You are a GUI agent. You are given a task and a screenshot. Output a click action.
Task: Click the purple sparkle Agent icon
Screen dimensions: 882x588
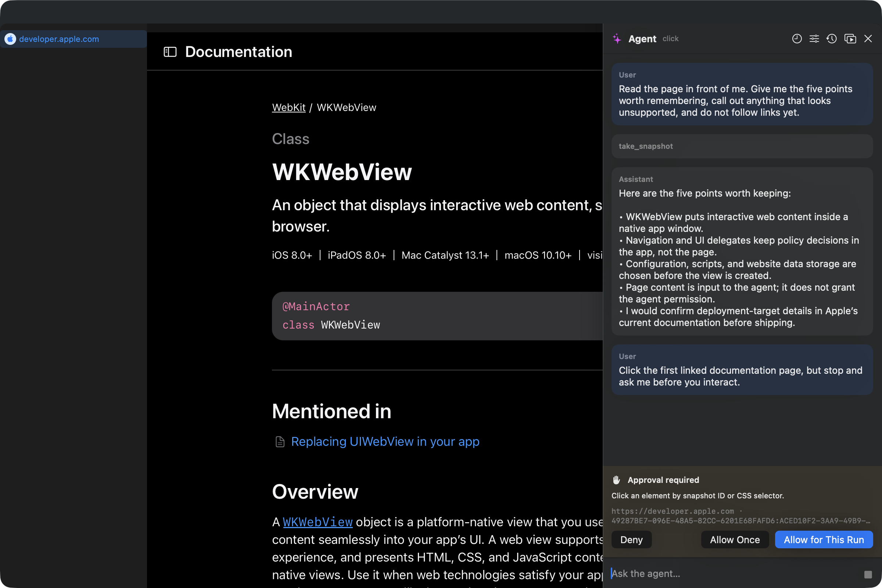point(617,39)
